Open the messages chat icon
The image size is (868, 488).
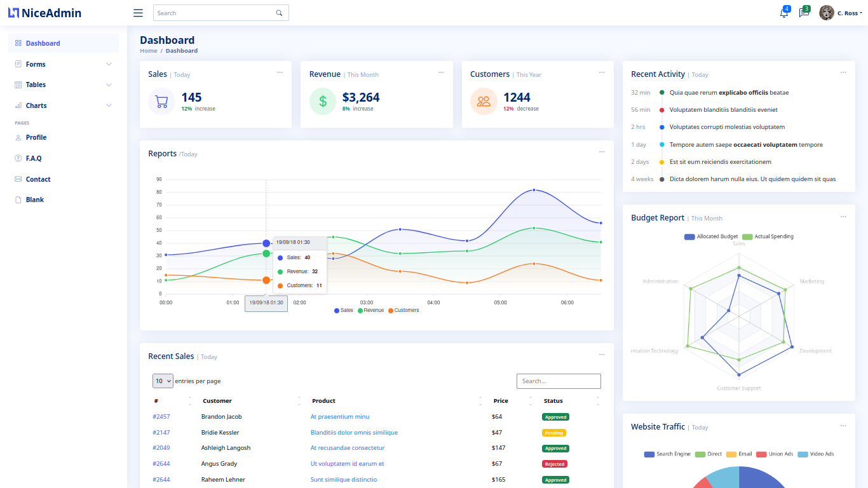click(803, 13)
